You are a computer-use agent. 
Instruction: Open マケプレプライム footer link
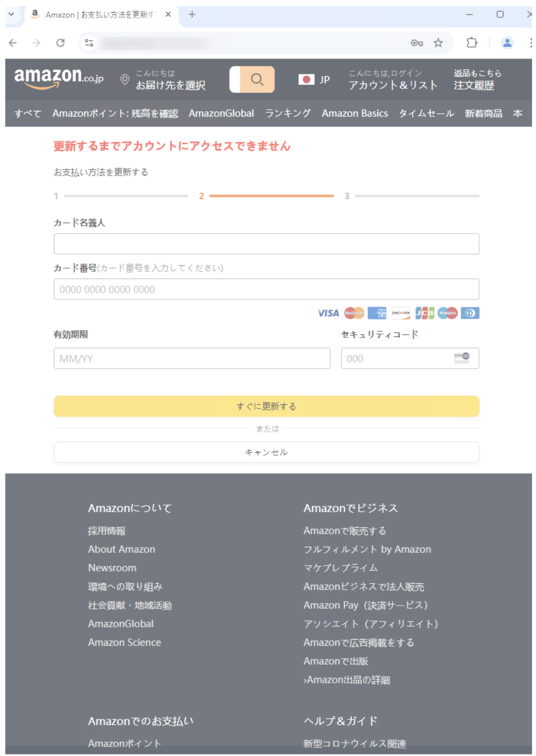341,568
